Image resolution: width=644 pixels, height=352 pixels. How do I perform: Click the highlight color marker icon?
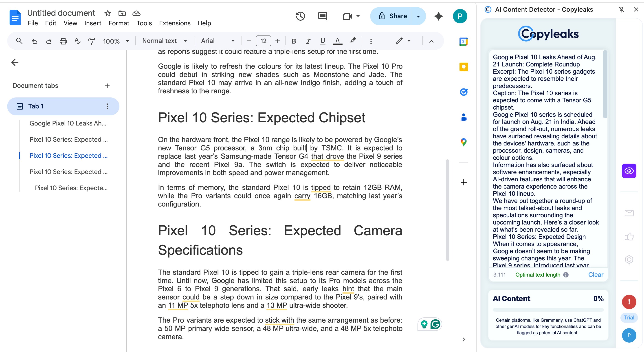[x=352, y=41]
